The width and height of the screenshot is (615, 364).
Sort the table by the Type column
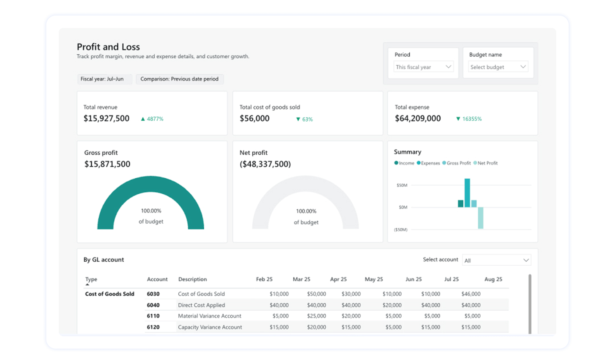[91, 279]
